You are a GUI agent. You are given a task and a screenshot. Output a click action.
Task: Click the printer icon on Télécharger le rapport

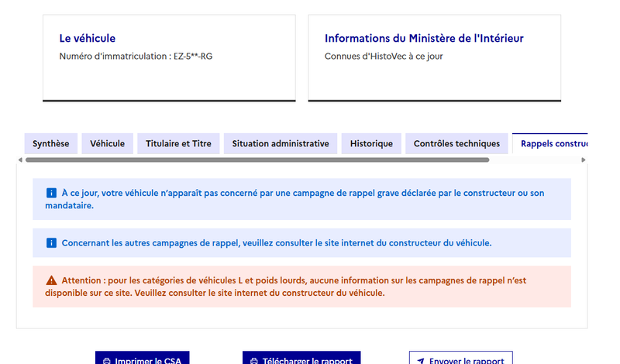click(x=254, y=361)
